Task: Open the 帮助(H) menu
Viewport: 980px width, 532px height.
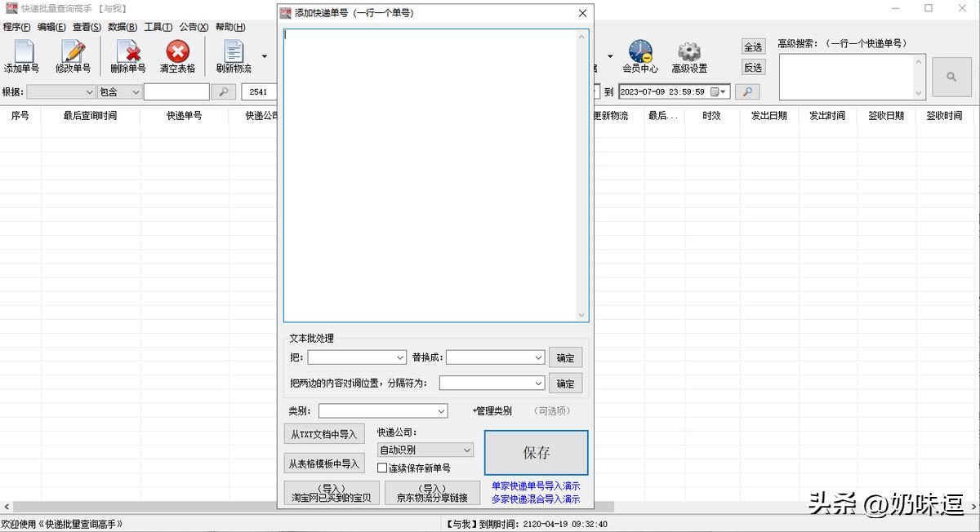Action: pos(229,26)
